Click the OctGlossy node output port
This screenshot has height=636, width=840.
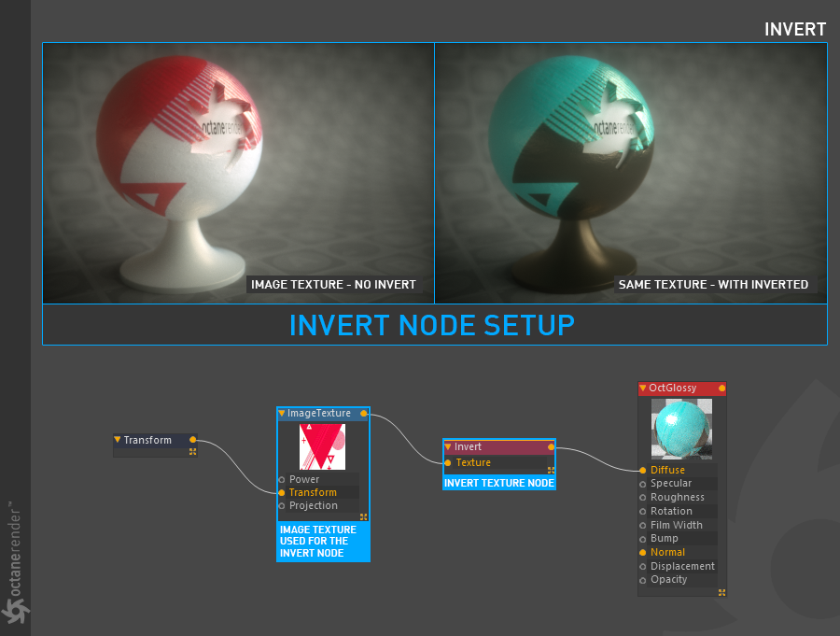(721, 389)
